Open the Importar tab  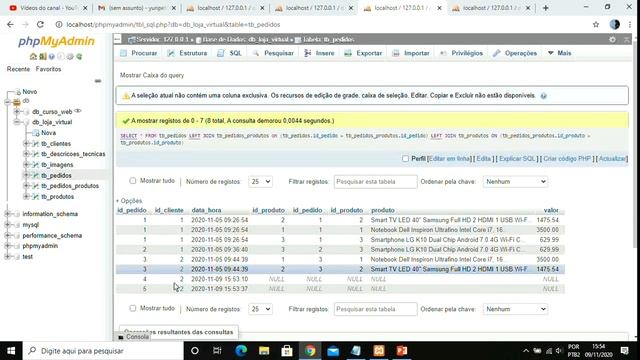pos(411,53)
